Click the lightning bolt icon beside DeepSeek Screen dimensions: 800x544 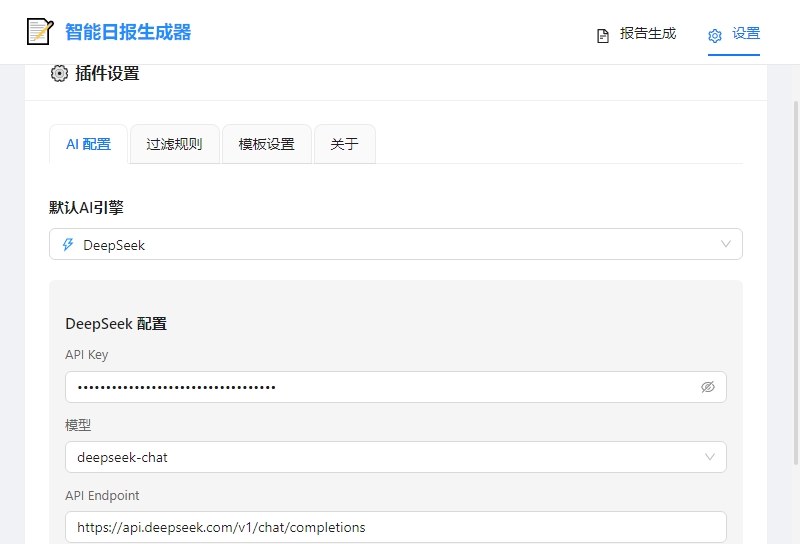68,244
